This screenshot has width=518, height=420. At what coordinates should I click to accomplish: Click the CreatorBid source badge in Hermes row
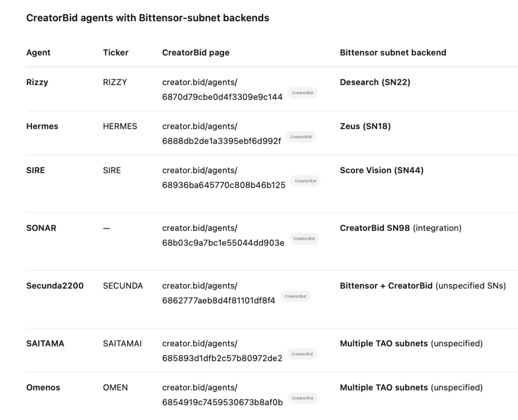click(300, 137)
